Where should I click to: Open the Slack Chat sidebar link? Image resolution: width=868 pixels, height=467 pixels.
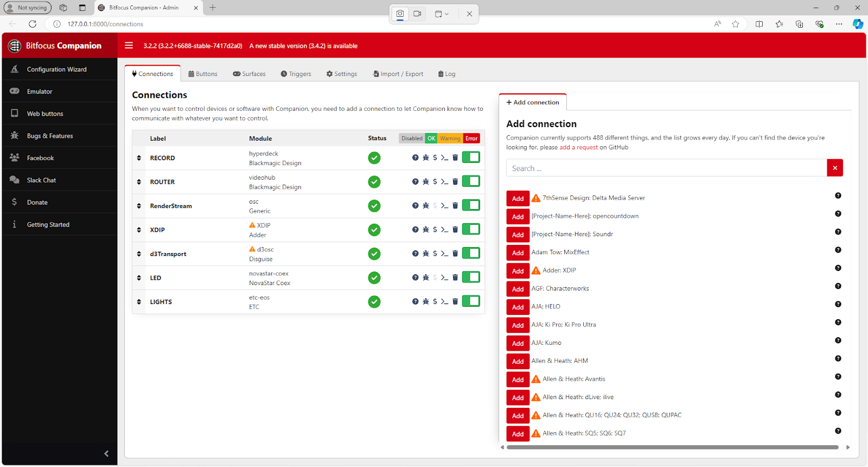coord(60,180)
